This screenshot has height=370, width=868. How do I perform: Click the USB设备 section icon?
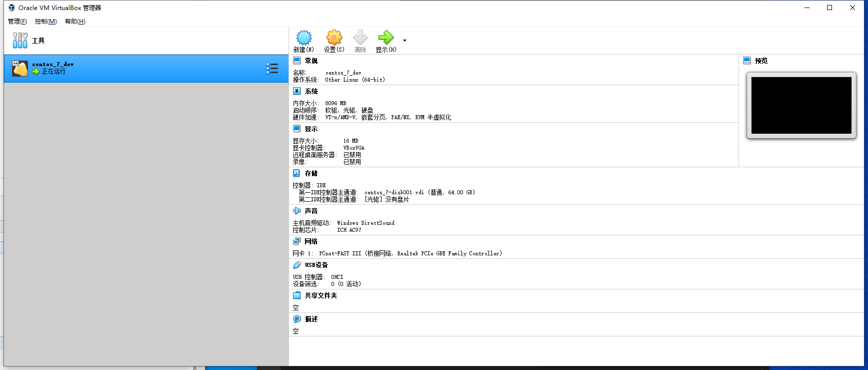tap(296, 265)
